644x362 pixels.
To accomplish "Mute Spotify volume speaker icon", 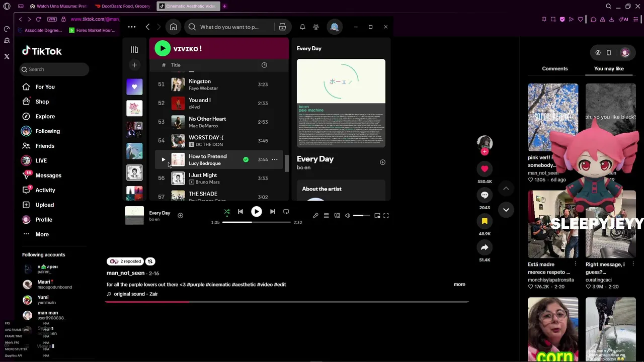I will 348,216.
